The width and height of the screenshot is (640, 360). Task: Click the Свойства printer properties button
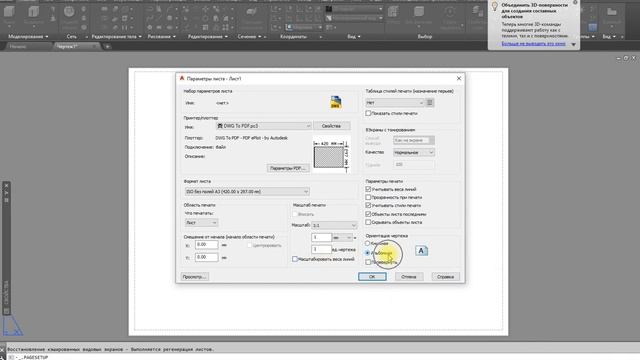[331, 126]
